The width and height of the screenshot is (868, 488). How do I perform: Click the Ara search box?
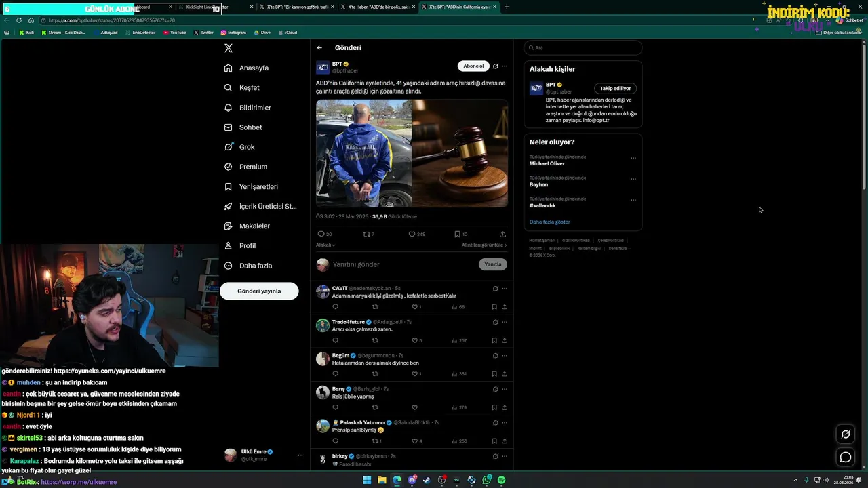tap(583, 47)
